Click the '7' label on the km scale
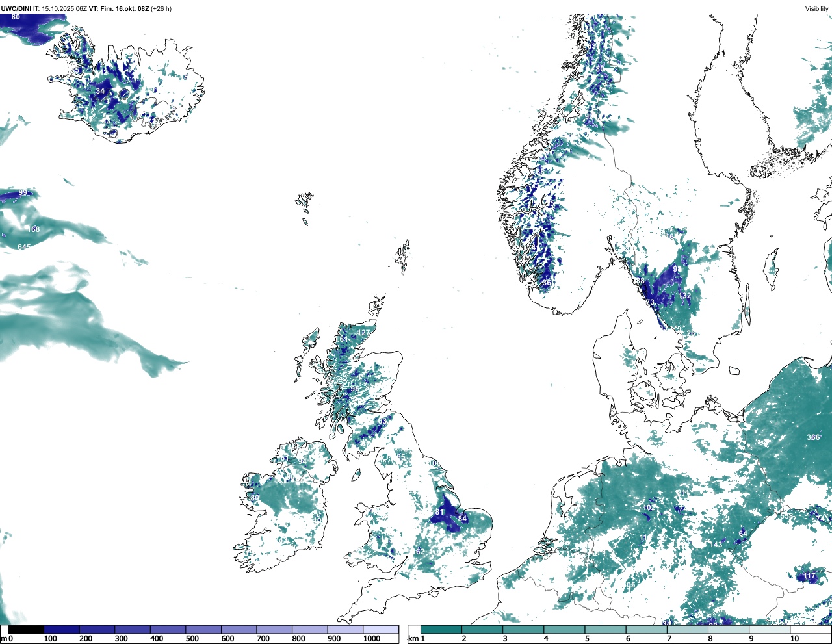Image resolution: width=832 pixels, height=644 pixels. coord(669,639)
